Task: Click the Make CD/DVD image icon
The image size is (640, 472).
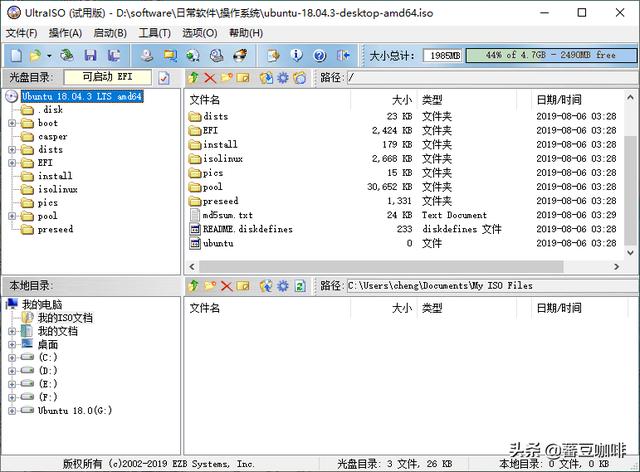Action: [x=147, y=55]
